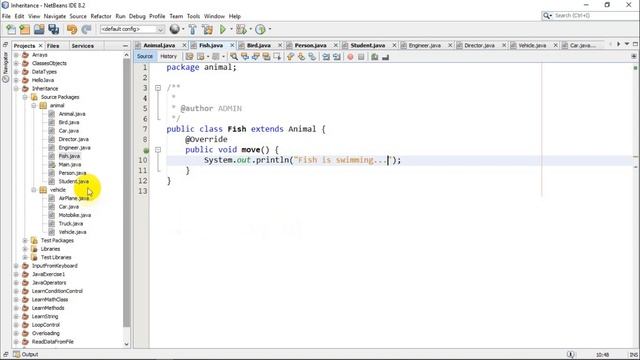Open the browser globe dropdown arrow

tap(183, 29)
